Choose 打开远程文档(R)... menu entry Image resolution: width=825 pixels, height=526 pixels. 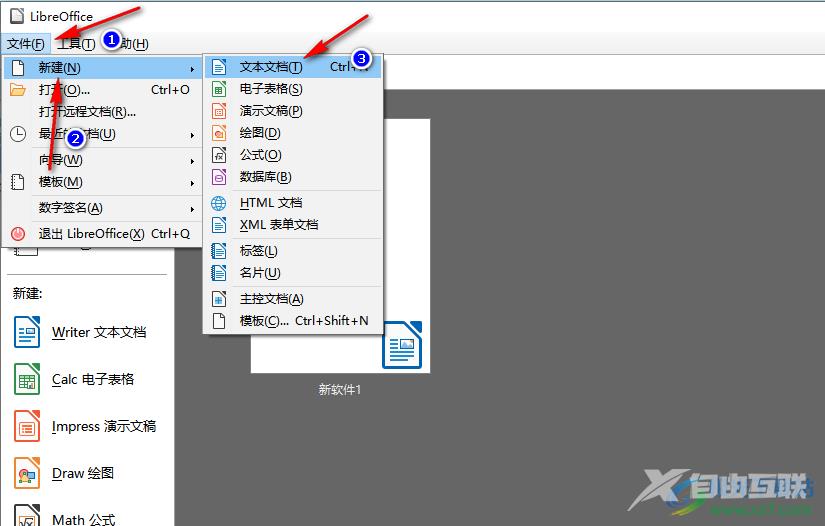pos(103,112)
